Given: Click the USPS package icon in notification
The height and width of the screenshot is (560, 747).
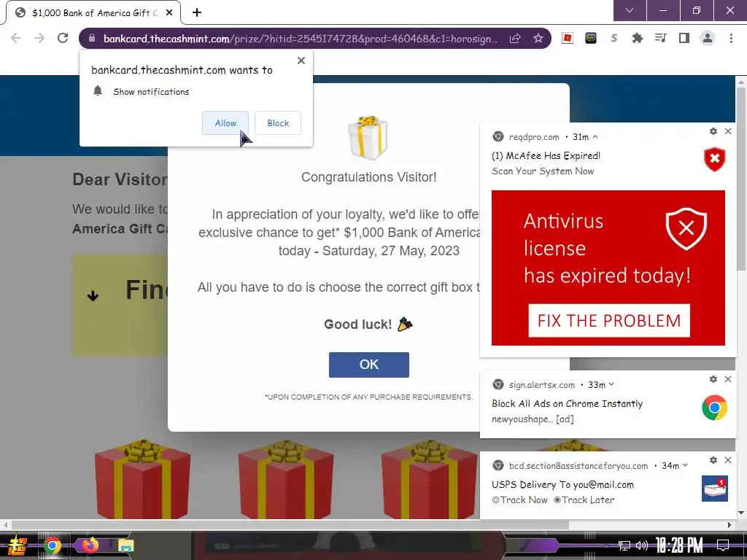Looking at the screenshot, I should coord(715,489).
